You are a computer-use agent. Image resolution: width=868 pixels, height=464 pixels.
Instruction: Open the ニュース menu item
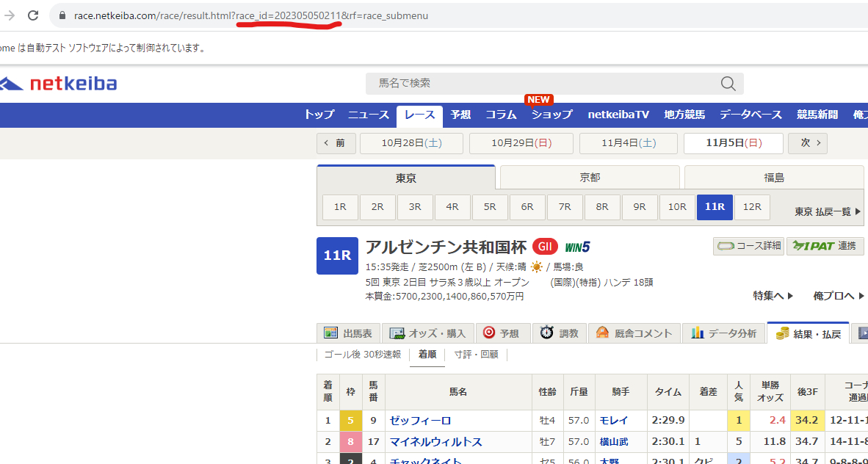368,115
